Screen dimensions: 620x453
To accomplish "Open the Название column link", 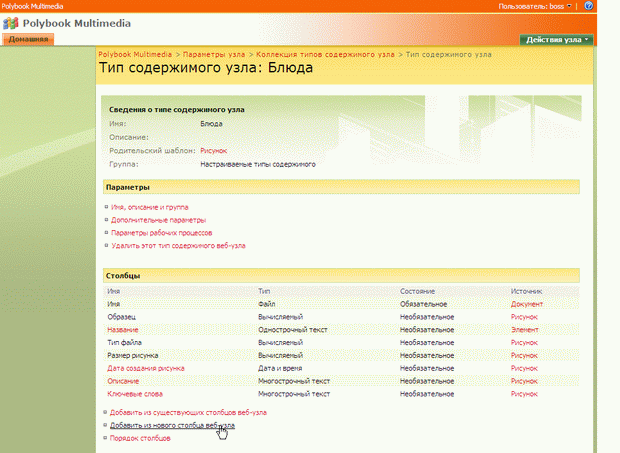I will click(x=123, y=329).
